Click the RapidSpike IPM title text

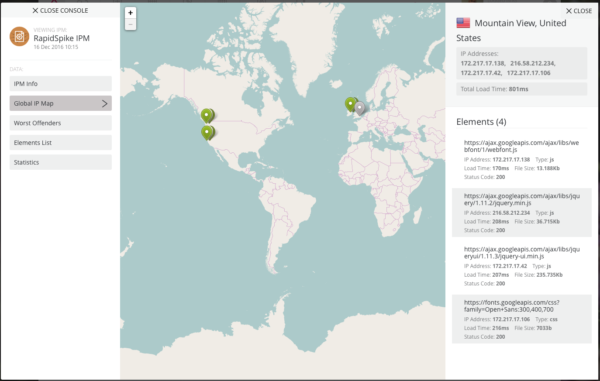tap(62, 38)
